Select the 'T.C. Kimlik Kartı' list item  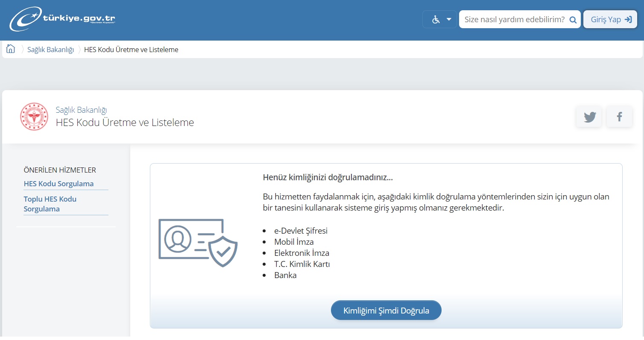[x=302, y=264]
